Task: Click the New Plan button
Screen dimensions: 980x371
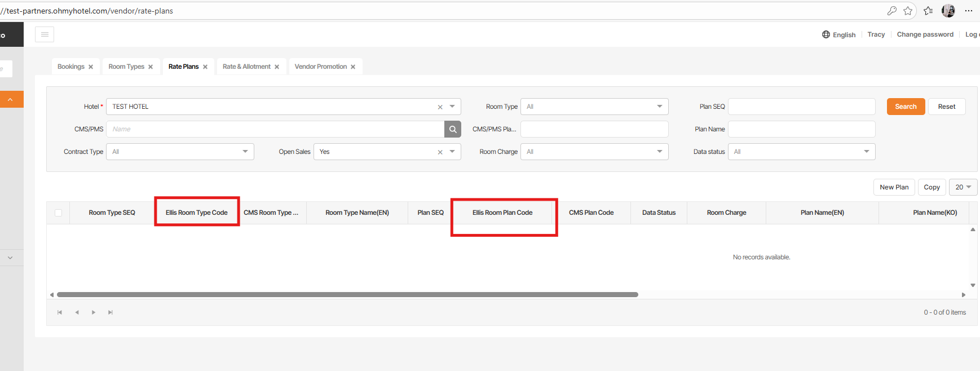Action: [894, 187]
